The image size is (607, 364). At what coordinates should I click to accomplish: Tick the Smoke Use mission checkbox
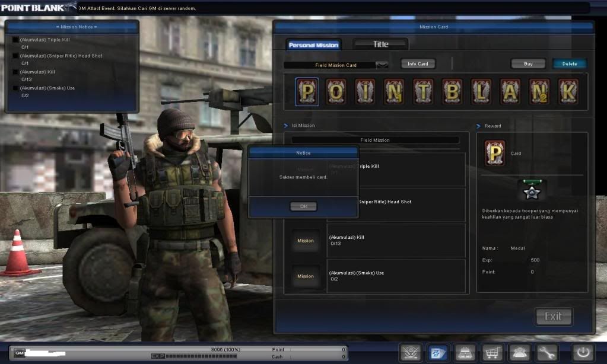(x=15, y=88)
